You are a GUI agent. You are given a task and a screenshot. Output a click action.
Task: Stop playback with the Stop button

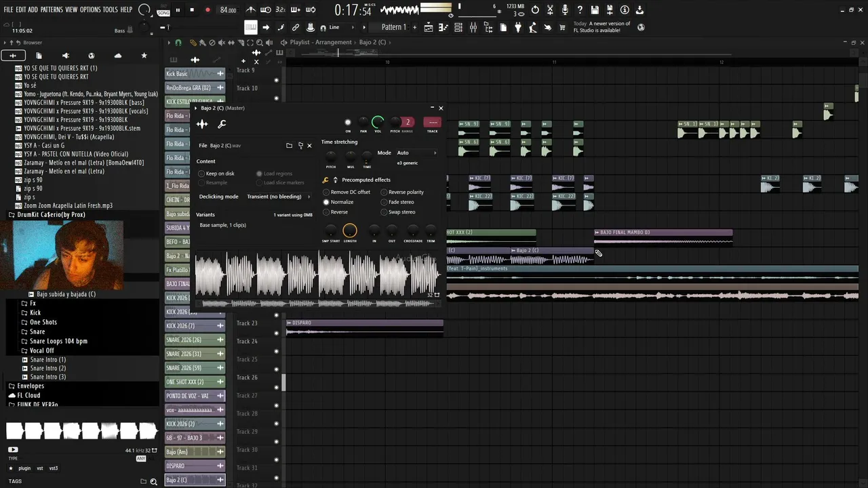(x=192, y=10)
